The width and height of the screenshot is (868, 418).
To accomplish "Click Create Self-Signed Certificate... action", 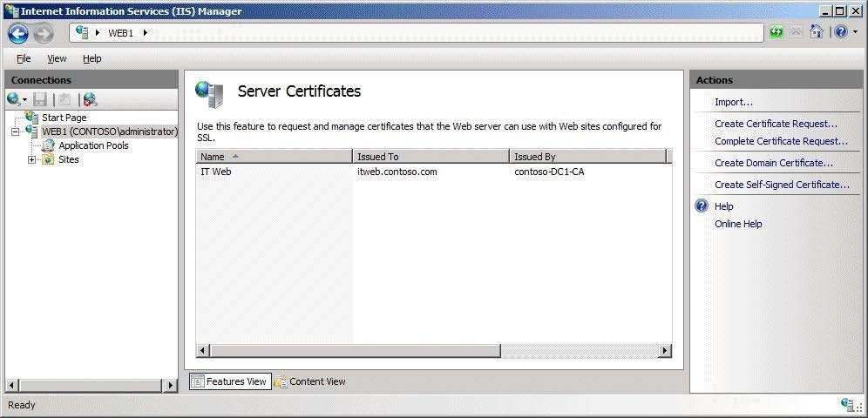I will 782,185.
